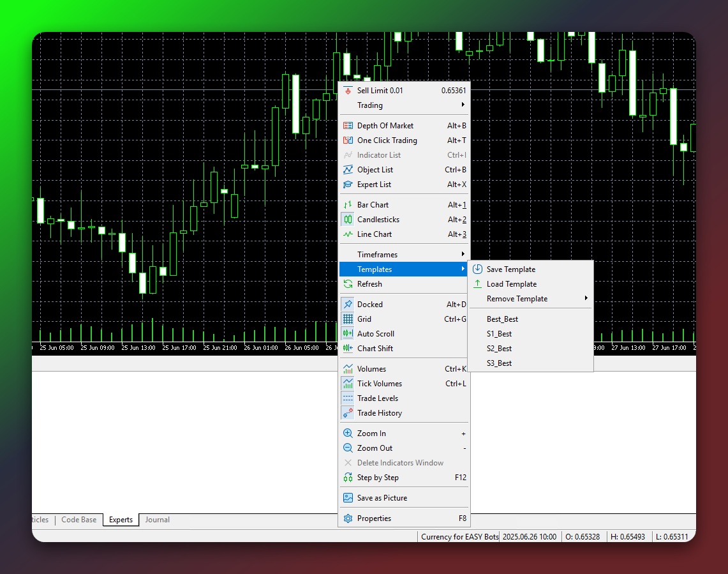Click the O: 0.65328 status value
Image resolution: width=728 pixels, height=574 pixels.
tap(583, 537)
